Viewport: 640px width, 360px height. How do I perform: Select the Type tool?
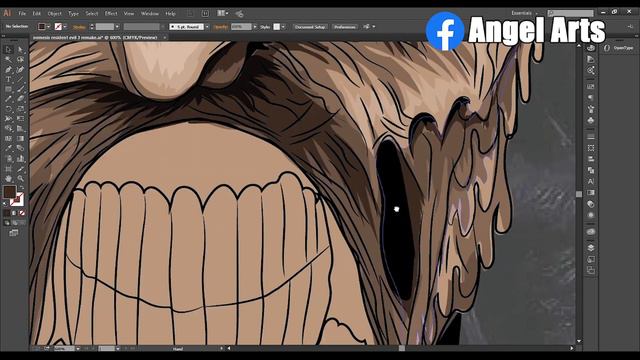point(9,79)
